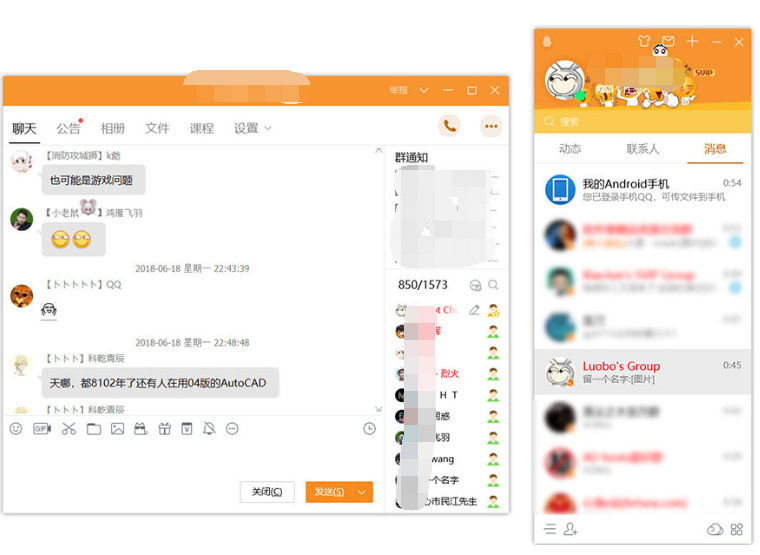Send a gift with gift-box icon
Viewport: 760px width, 555px height.
coord(164,428)
